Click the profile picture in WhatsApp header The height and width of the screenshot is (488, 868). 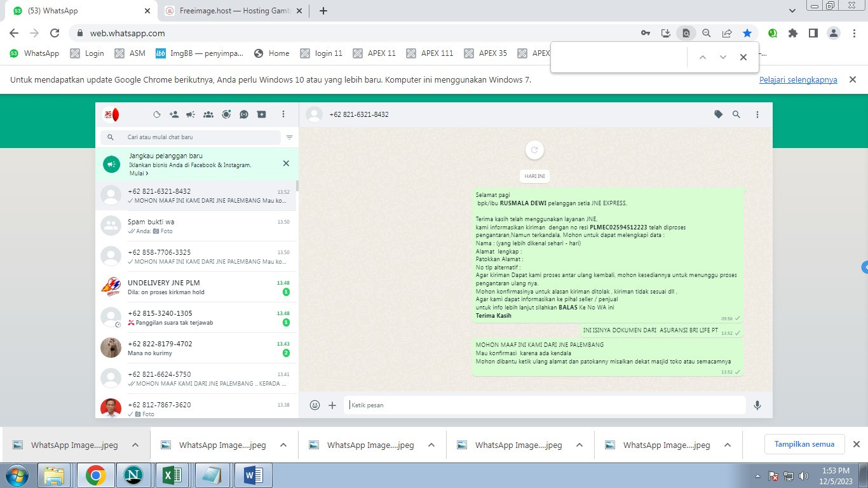pos(111,114)
